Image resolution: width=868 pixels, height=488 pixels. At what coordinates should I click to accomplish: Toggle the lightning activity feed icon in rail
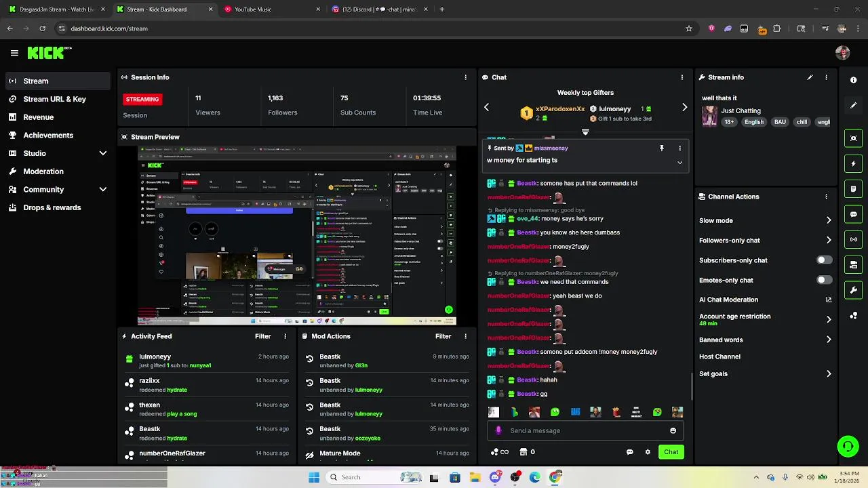coord(854,163)
